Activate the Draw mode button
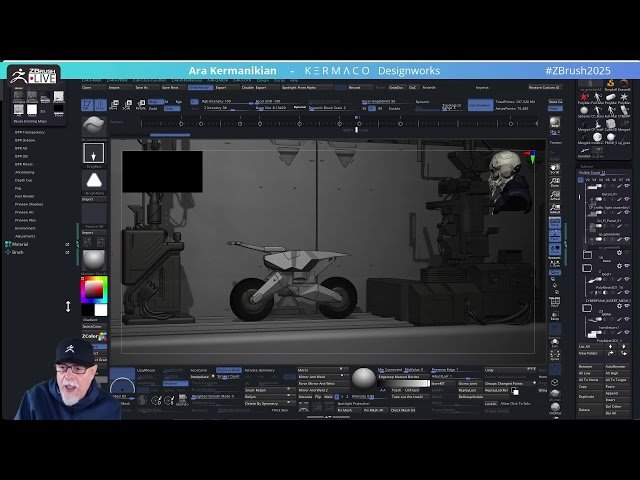 click(x=100, y=105)
